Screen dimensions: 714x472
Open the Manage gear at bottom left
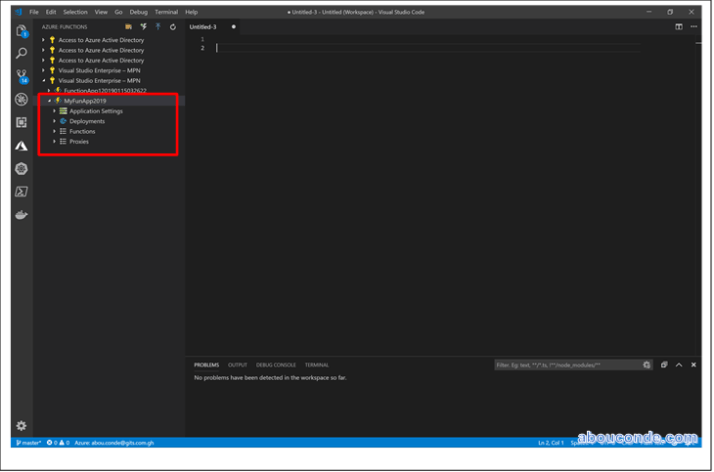pyautogui.click(x=21, y=426)
